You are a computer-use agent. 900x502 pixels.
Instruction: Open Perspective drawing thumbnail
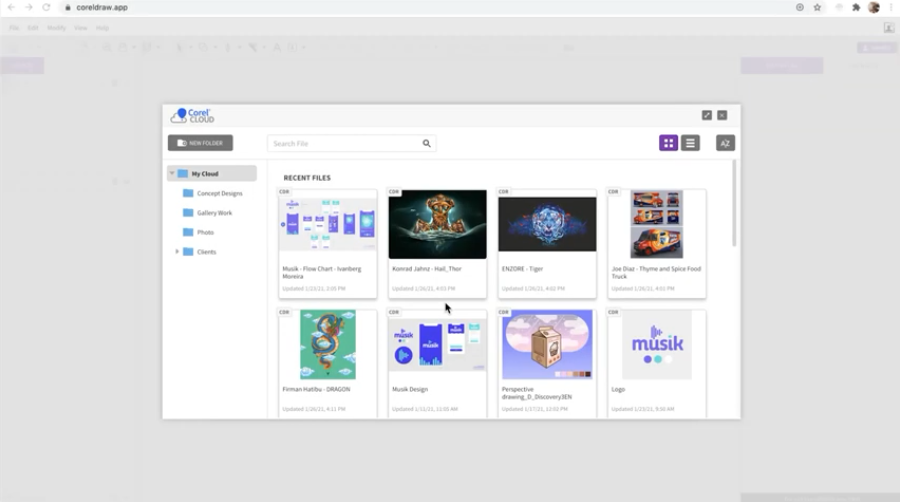point(547,345)
